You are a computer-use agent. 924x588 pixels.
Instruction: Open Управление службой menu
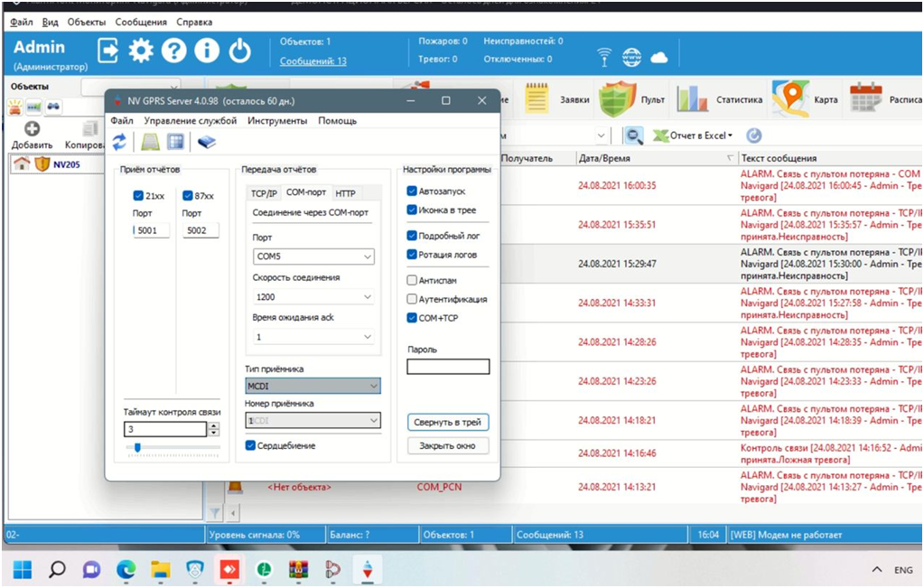point(191,120)
